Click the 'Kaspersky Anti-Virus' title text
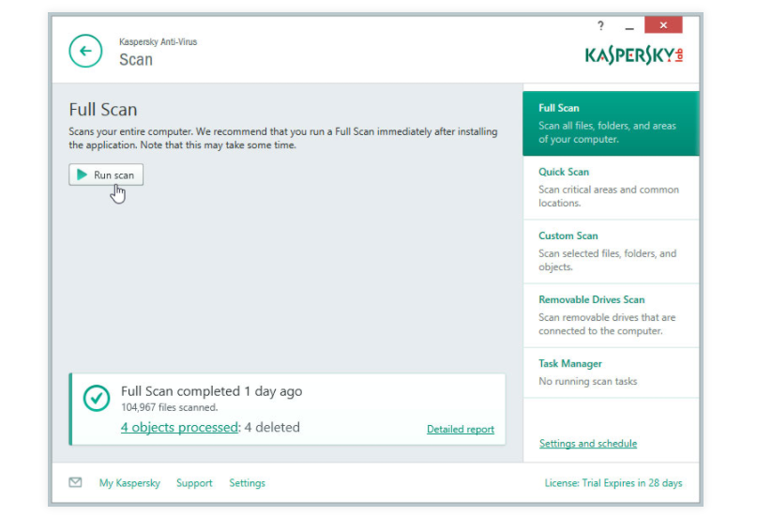Image resolution: width=757 pixels, height=532 pixels. 158,42
